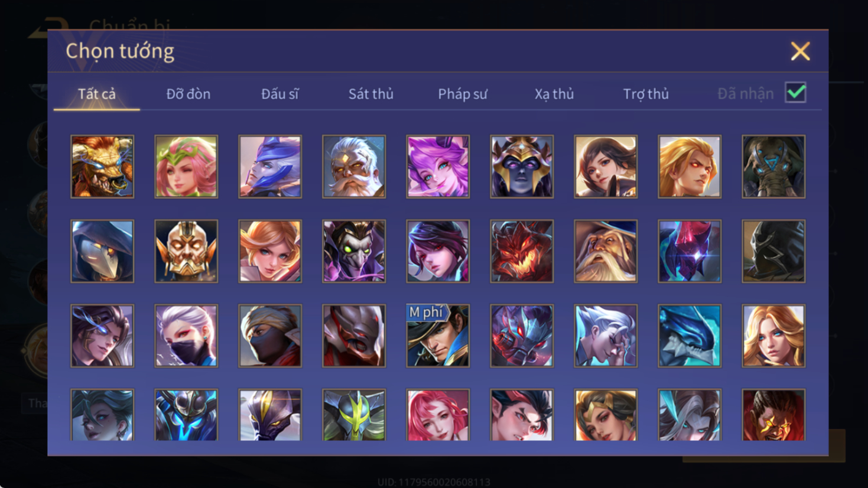Open the Trợ thủ tab
This screenshot has height=488, width=868.
click(645, 94)
